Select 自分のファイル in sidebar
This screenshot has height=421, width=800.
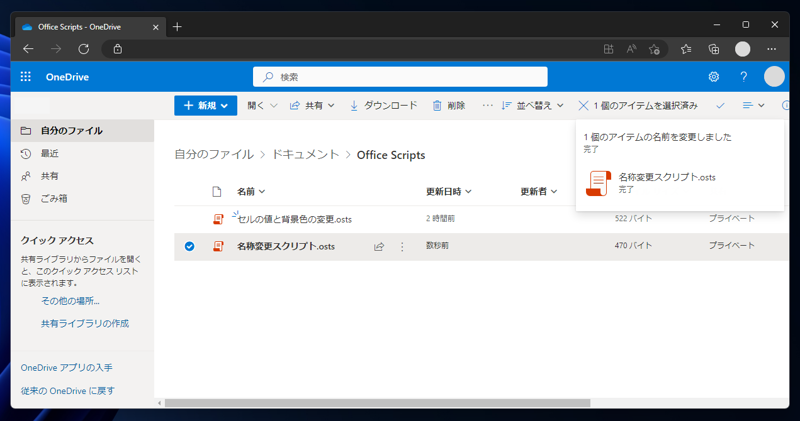[83, 131]
